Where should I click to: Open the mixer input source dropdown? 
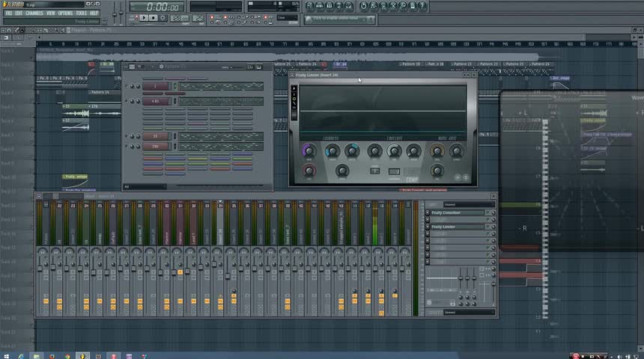pyautogui.click(x=467, y=204)
